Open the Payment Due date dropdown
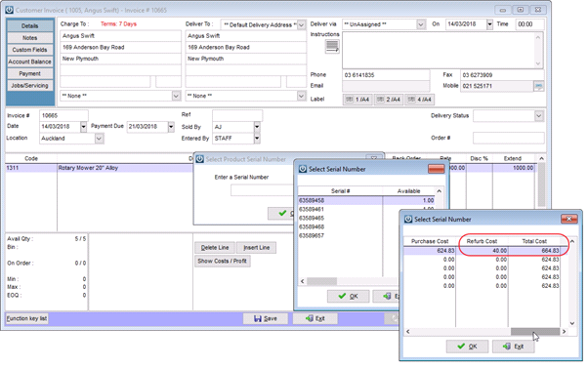Screen dimensions: 588x368 [x=171, y=127]
